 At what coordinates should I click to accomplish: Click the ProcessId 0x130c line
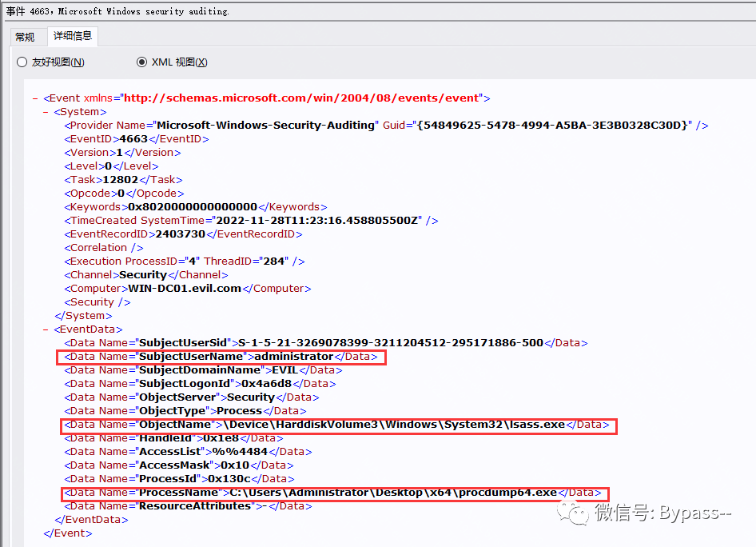tap(179, 479)
